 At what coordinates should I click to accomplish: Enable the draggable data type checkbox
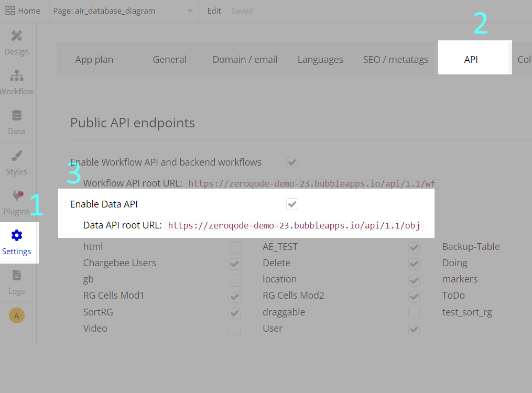(414, 313)
